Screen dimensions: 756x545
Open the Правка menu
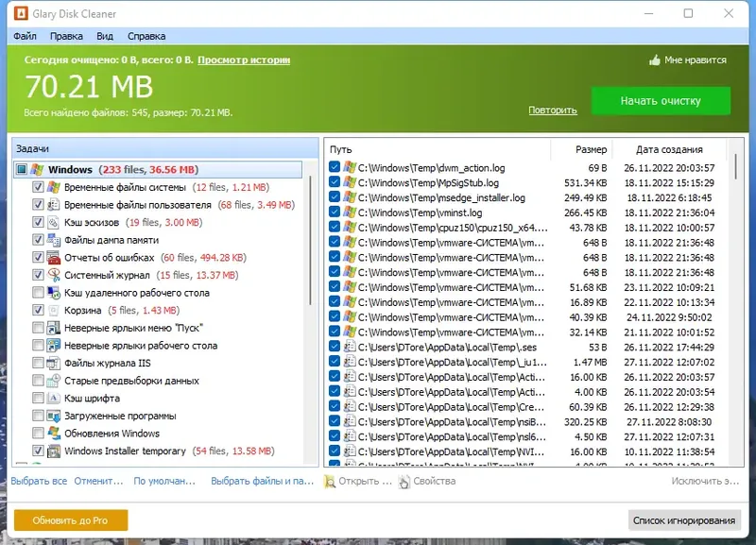click(x=66, y=36)
